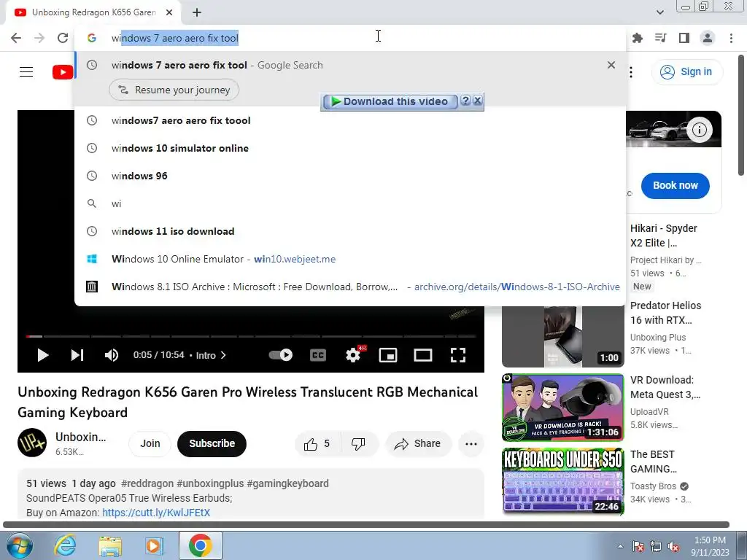
Task: Click Book now ad button
Action: coord(675,186)
